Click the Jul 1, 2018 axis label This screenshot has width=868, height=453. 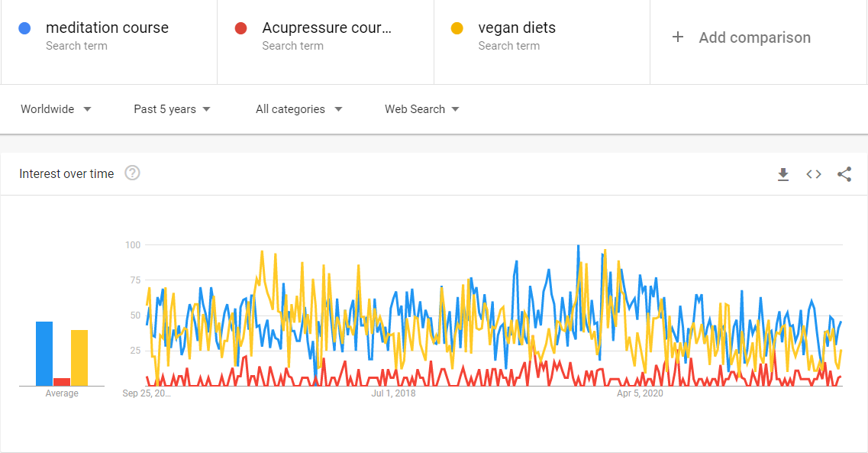coord(393,393)
